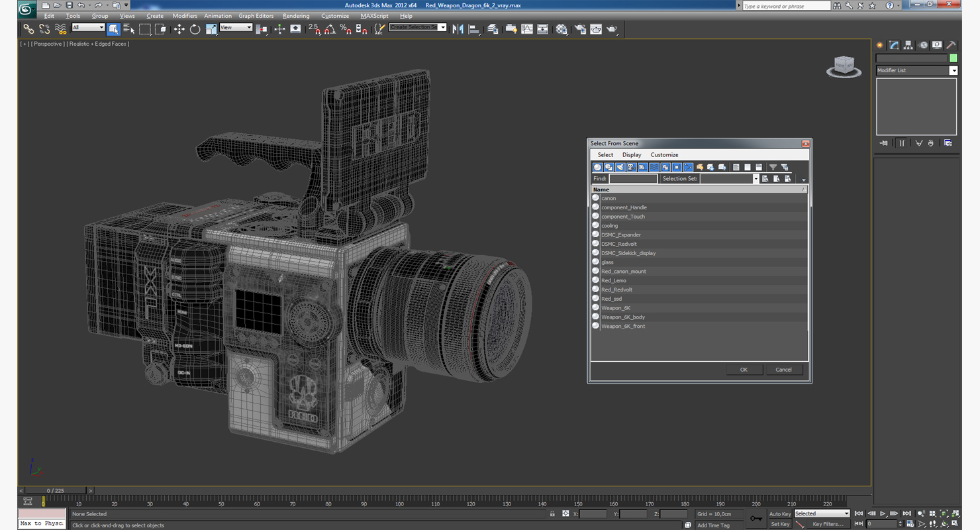Screen dimensions: 980x530
Task: Click Go to Start playback button
Action: (859, 513)
